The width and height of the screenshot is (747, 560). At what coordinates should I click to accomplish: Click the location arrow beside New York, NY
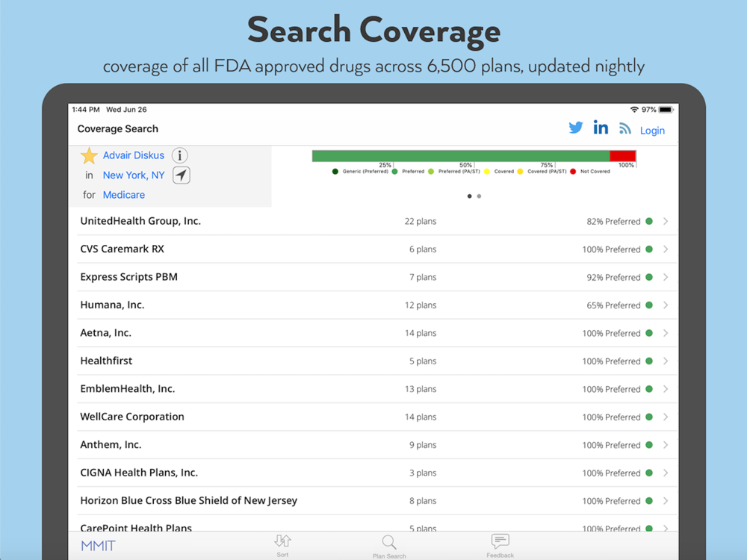pos(181,175)
